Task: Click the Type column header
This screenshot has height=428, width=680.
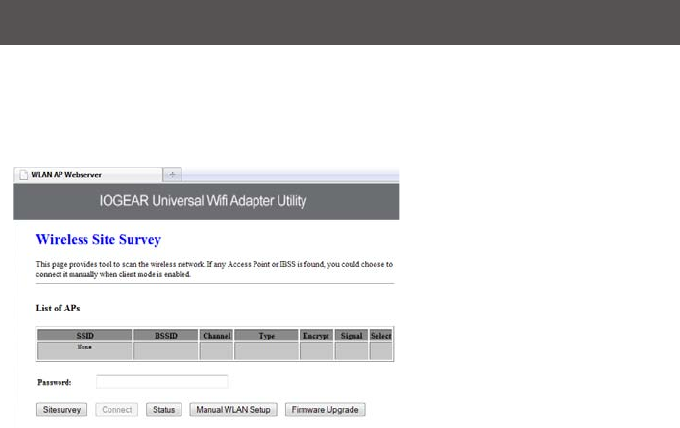Action: [267, 335]
